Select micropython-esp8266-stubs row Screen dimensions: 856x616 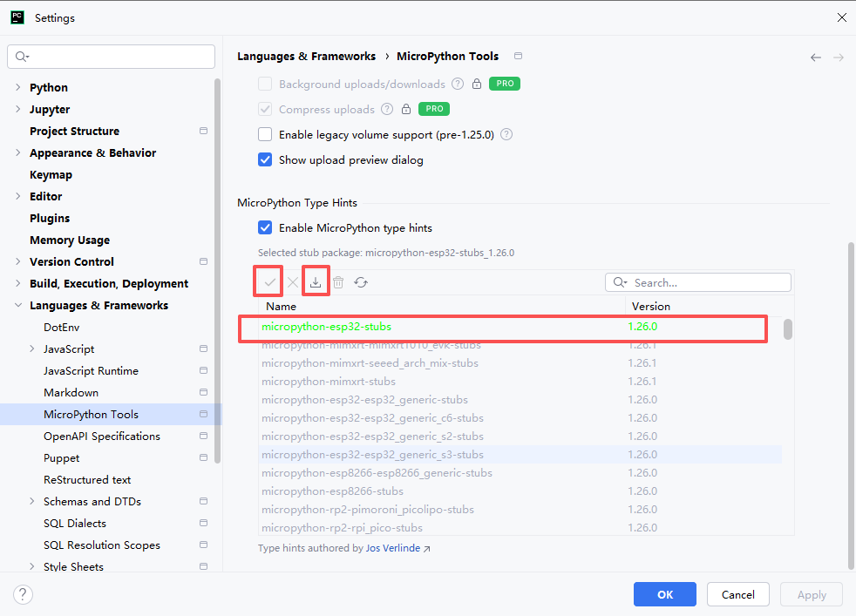point(520,491)
